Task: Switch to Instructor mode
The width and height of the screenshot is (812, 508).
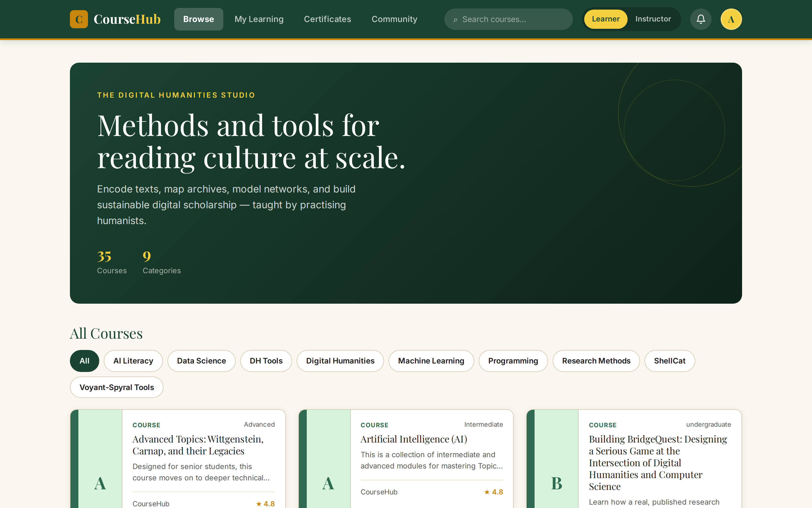Action: 653,19
